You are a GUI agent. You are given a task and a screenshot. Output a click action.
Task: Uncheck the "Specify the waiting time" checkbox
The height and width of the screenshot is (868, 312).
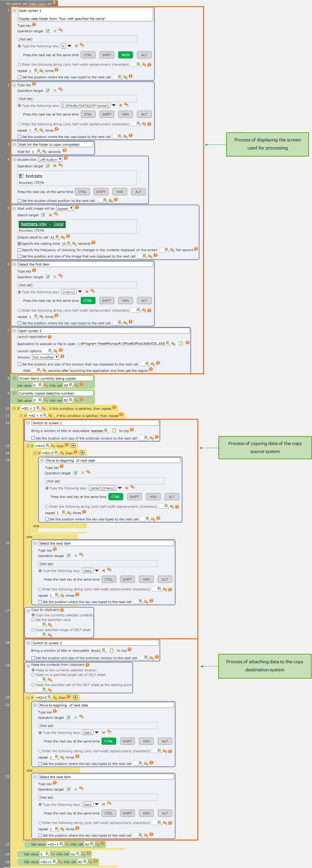(19, 244)
